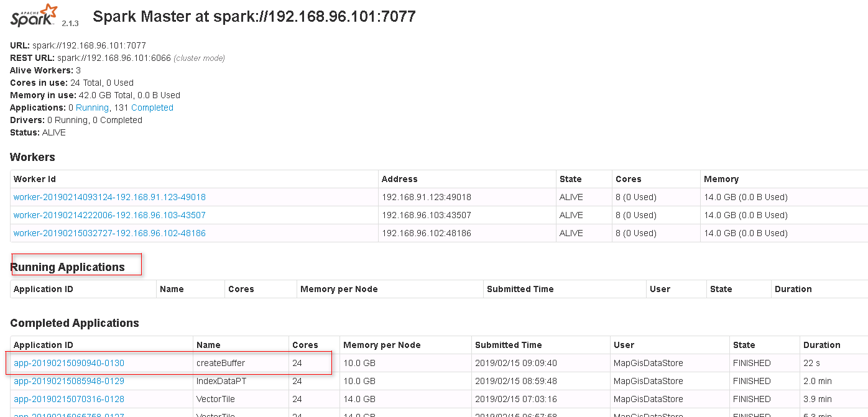Sort workers by Address column header
Viewport: 868px width, 417px height.
tap(400, 179)
